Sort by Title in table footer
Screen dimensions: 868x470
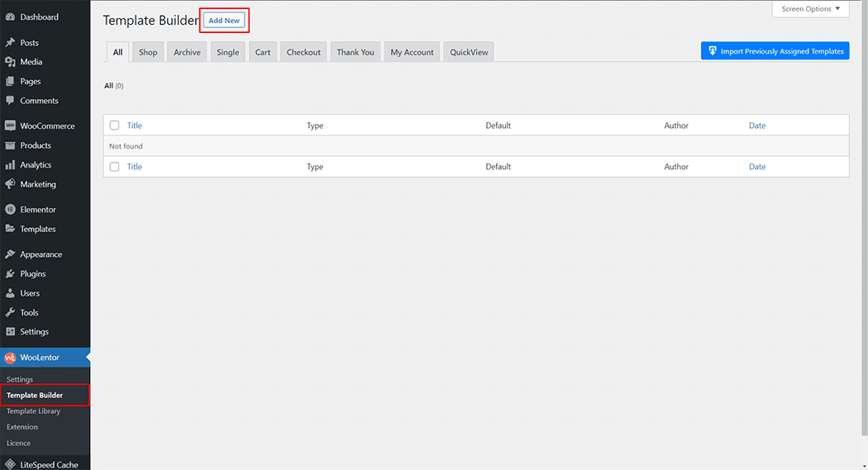135,166
